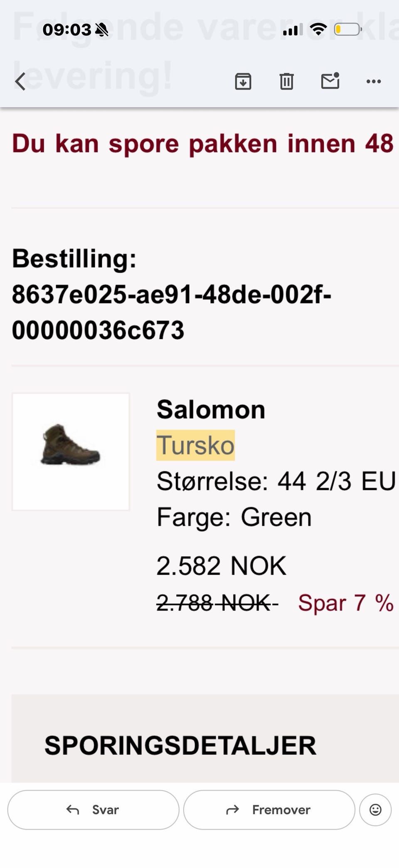Tap the highlighted Tursko text
This screenshot has width=399, height=868.
[x=195, y=445]
